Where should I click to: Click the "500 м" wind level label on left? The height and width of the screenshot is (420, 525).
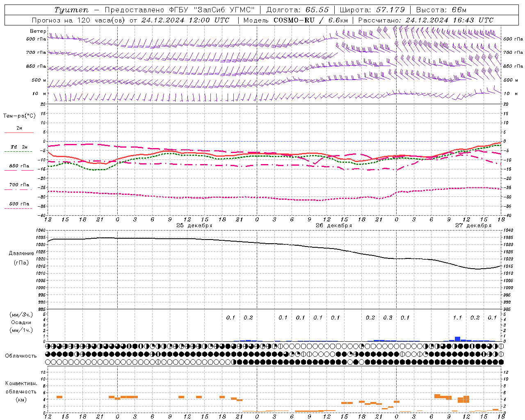click(39, 80)
